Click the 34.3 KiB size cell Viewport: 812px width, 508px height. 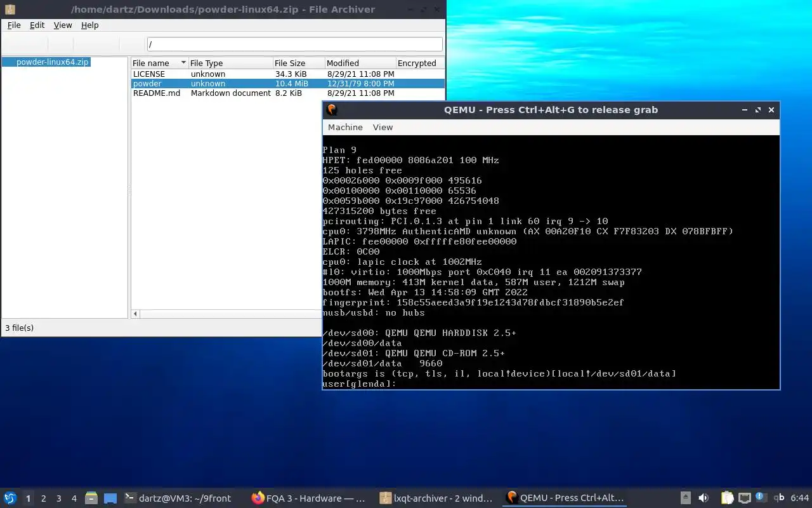click(x=291, y=74)
